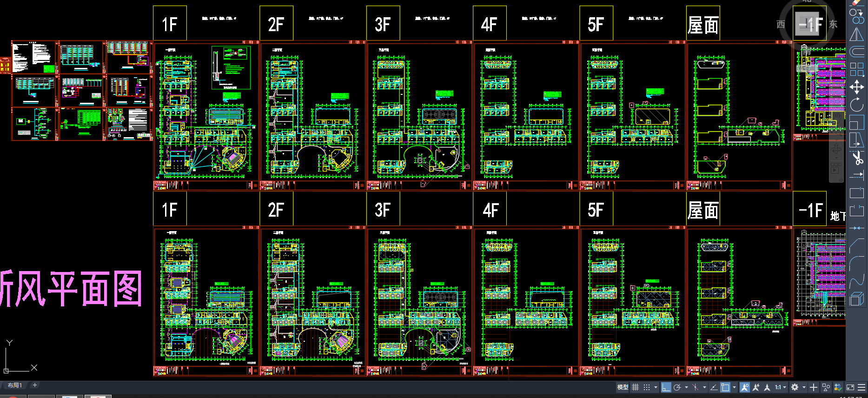Image resolution: width=868 pixels, height=398 pixels.
Task: Toggle Ortho mode in status bar
Action: 666,387
